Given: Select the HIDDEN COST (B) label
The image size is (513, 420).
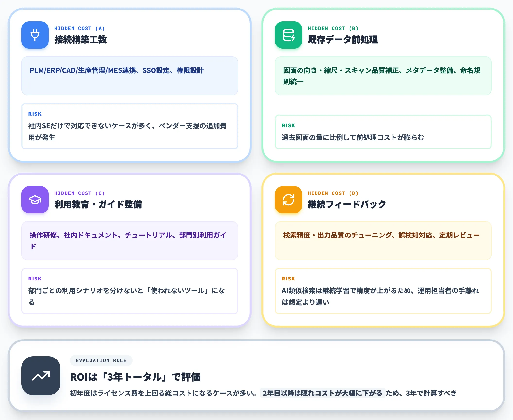Looking at the screenshot, I should coord(333,28).
